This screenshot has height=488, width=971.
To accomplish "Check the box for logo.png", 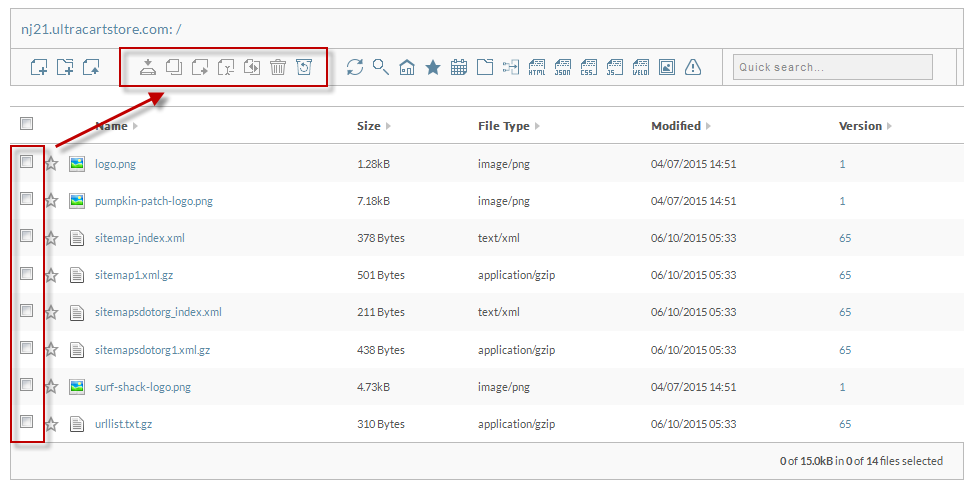I will coord(27,162).
